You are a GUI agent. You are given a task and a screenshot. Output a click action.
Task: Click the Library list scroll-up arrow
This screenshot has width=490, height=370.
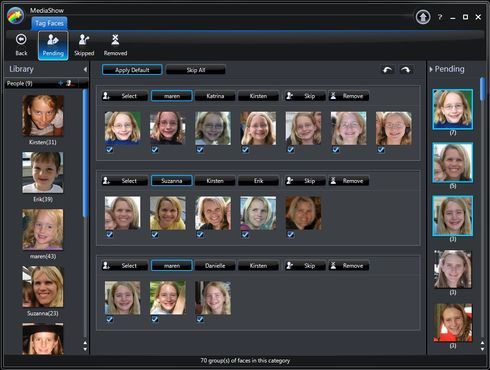tap(85, 343)
